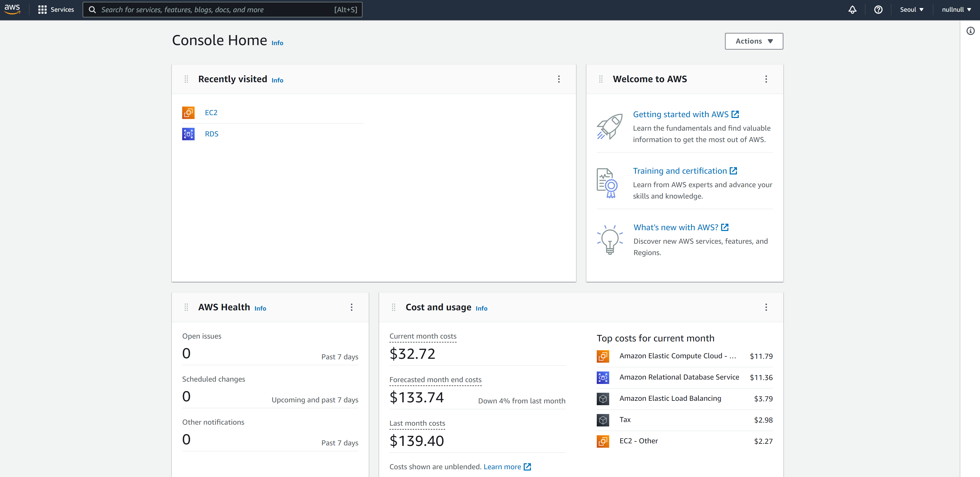Click the EC2 - Other cost icon

click(x=603, y=441)
